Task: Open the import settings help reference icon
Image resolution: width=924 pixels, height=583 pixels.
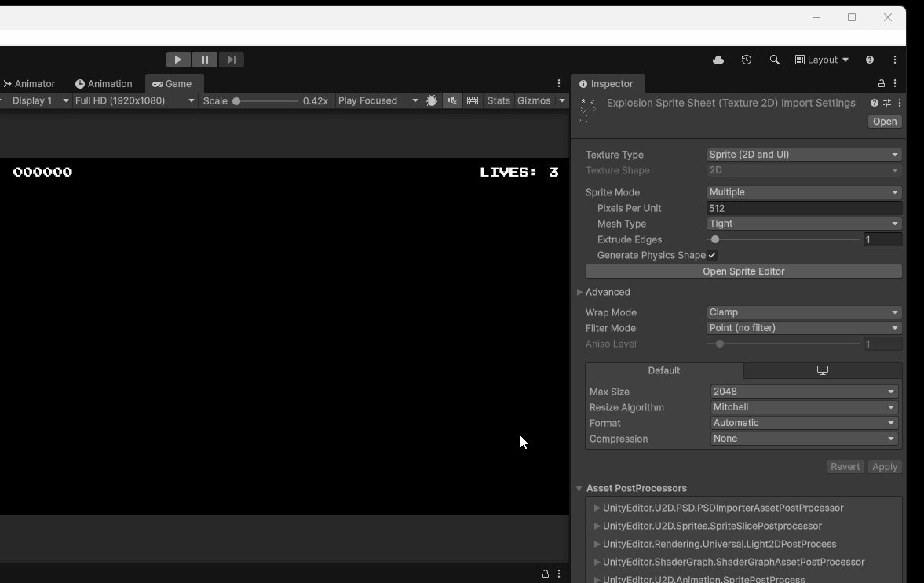Action: pos(875,103)
